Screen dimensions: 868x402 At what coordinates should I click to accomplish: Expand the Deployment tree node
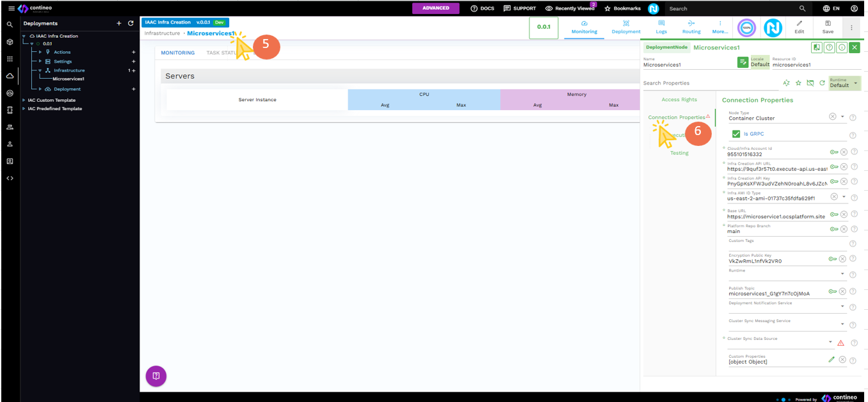[x=40, y=89]
